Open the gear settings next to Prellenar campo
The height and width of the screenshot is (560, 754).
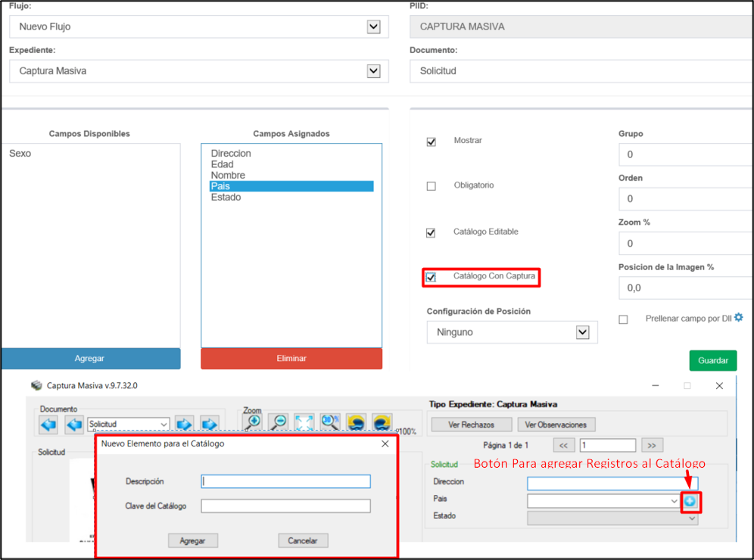click(739, 318)
